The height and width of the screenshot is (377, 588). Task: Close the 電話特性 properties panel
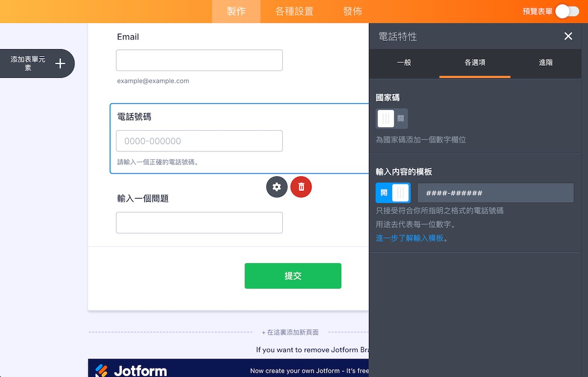[568, 36]
